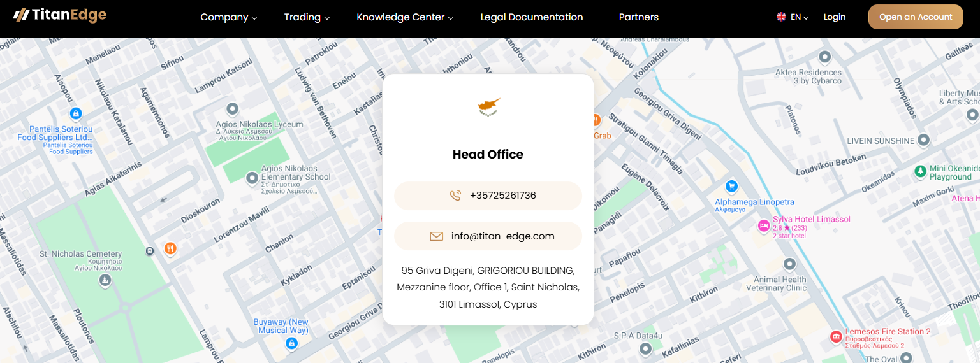
Task: Open the EN language selector
Action: click(799, 17)
